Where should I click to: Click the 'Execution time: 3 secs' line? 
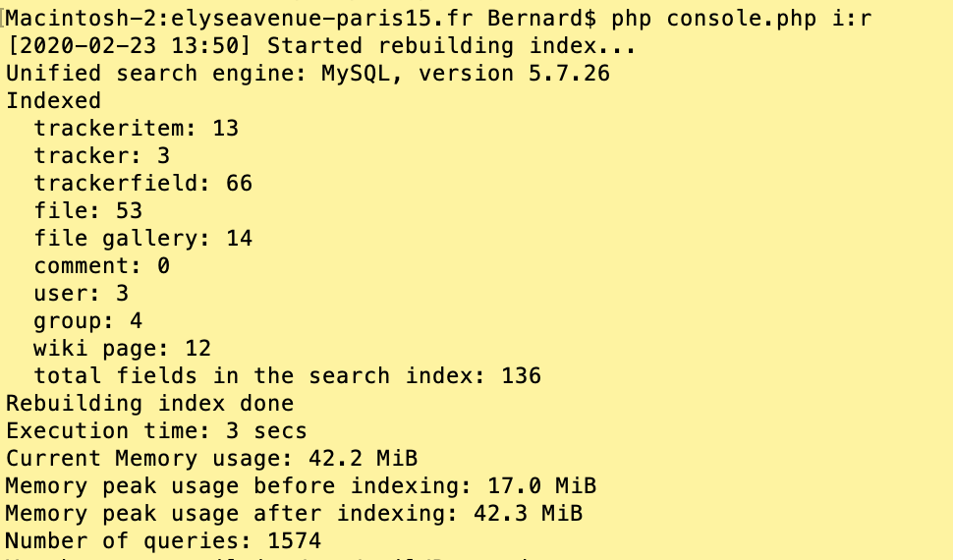click(x=157, y=430)
